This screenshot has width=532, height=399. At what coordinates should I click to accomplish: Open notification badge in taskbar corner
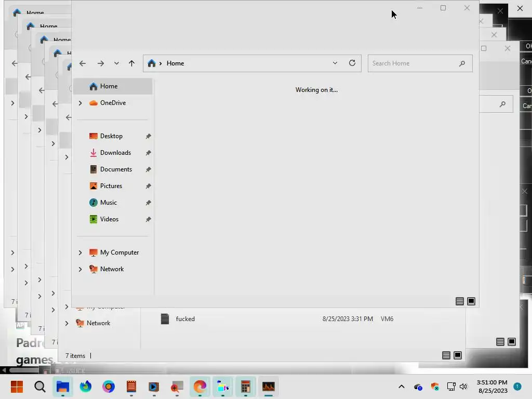pos(517,386)
